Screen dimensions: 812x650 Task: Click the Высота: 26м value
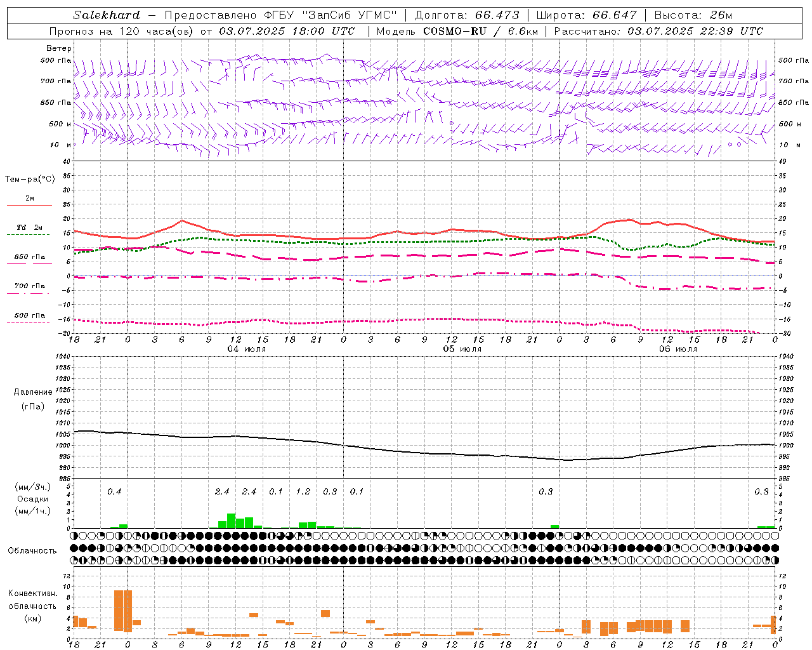pos(693,15)
